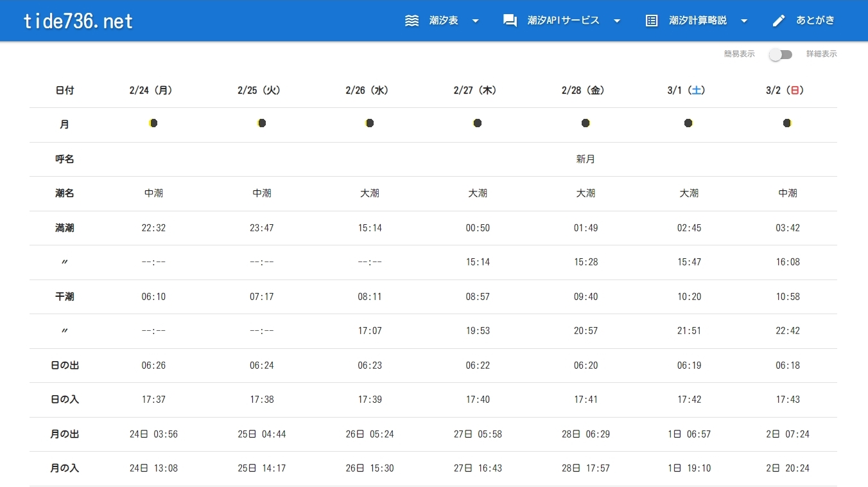Open the 潮汐計算略説 menu
The image size is (868, 487).
(697, 21)
